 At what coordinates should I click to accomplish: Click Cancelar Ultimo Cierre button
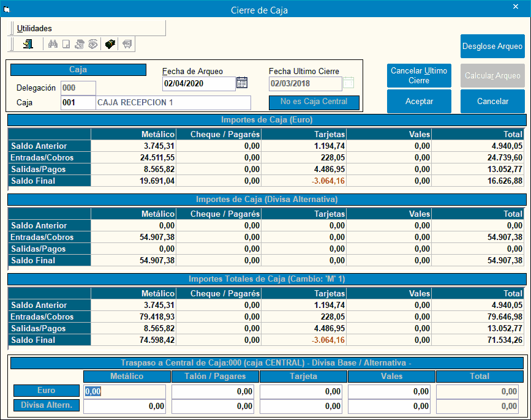point(419,75)
